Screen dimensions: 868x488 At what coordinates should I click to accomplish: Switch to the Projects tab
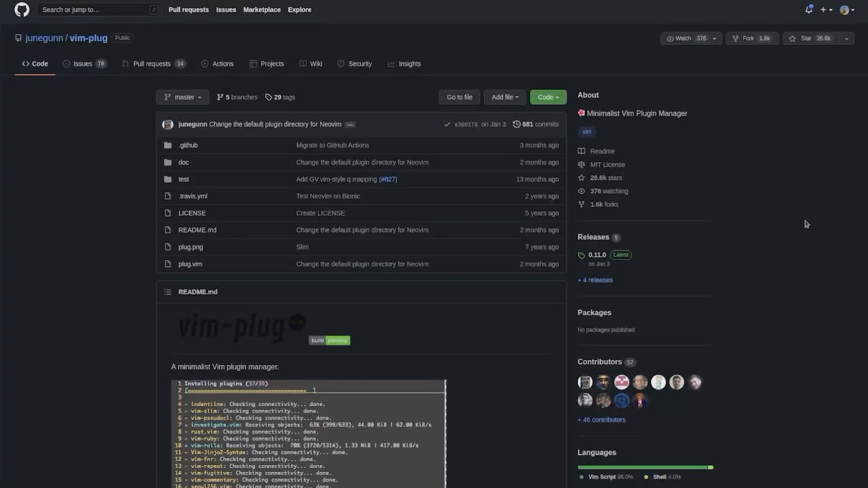[267, 64]
